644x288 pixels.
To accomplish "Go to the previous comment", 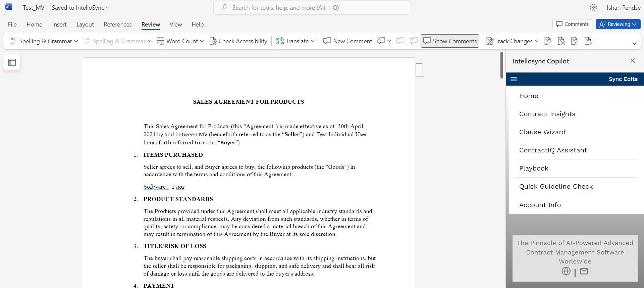I will [400, 41].
